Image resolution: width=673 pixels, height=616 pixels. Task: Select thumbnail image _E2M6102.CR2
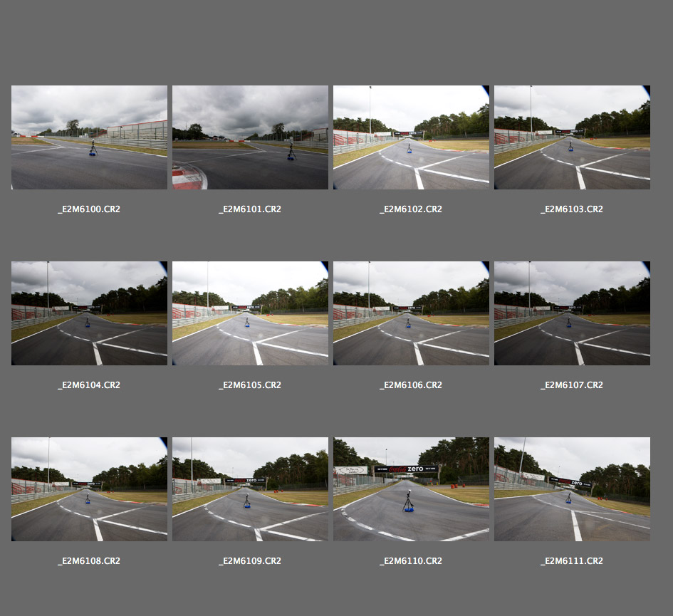411,137
